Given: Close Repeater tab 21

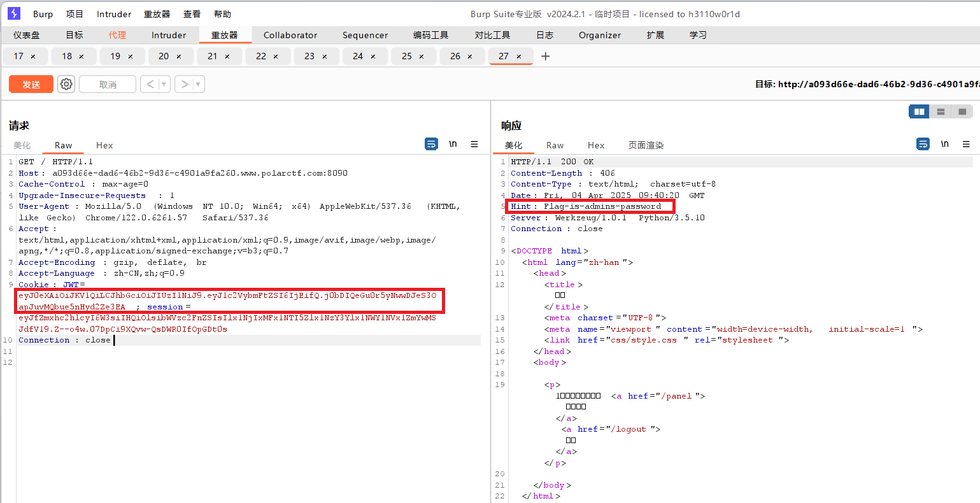Looking at the screenshot, I should [227, 57].
